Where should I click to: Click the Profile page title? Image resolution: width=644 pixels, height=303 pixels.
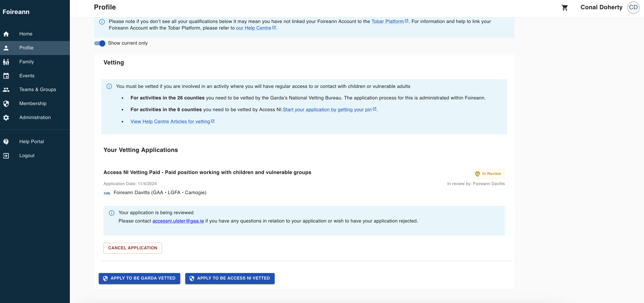[x=105, y=7]
